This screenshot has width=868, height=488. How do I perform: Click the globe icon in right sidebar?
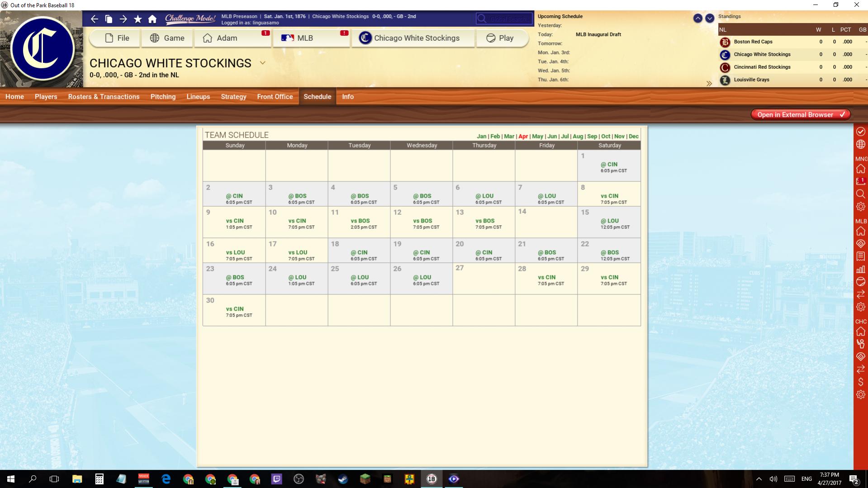(860, 144)
